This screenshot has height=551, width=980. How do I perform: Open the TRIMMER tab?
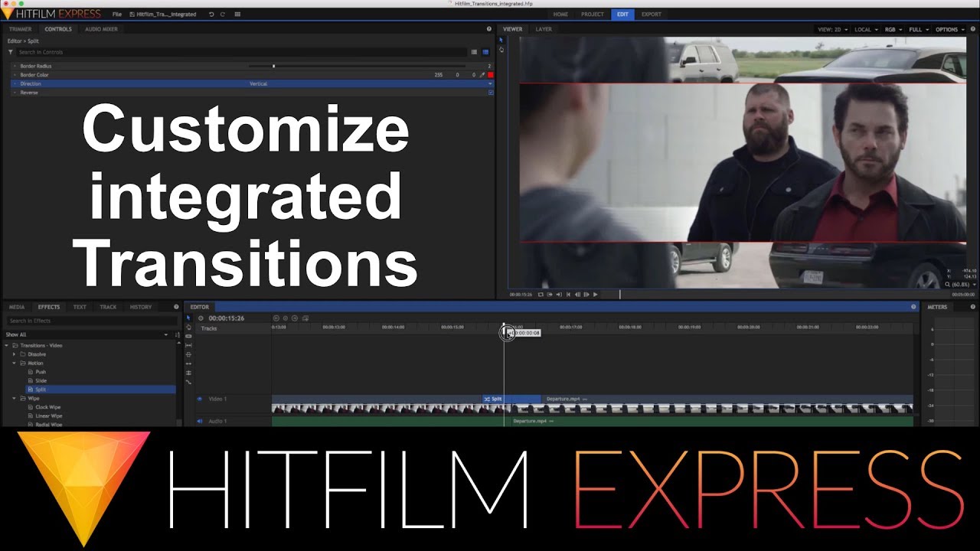[20, 29]
